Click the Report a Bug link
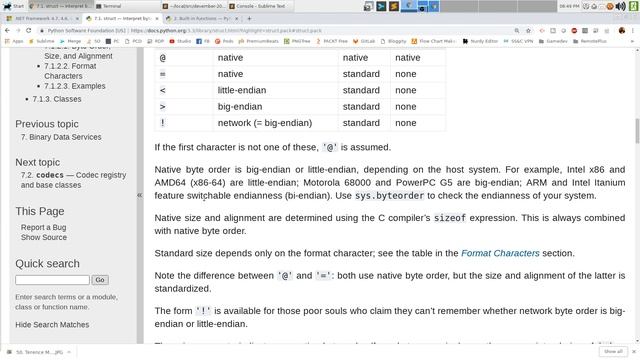Screen dimensions: 640x360 44,227
